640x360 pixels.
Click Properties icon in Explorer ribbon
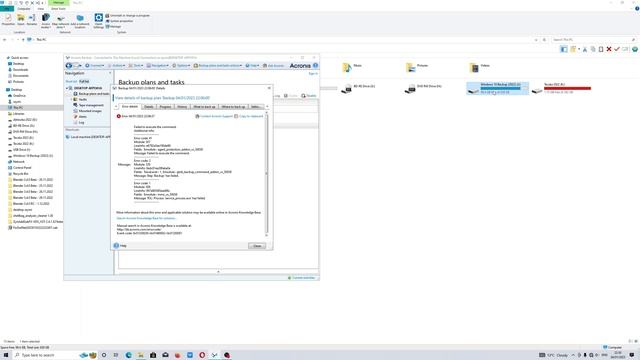coord(8,20)
